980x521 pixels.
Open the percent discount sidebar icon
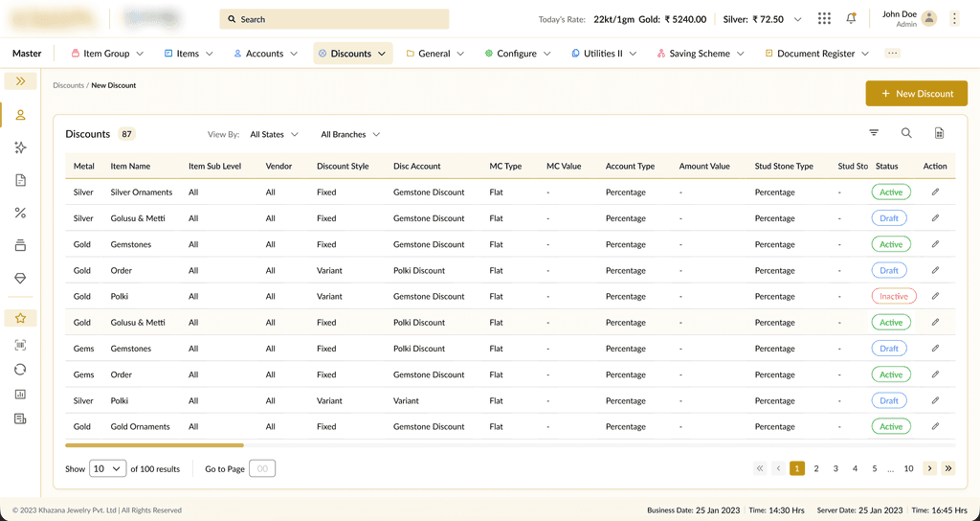point(21,213)
